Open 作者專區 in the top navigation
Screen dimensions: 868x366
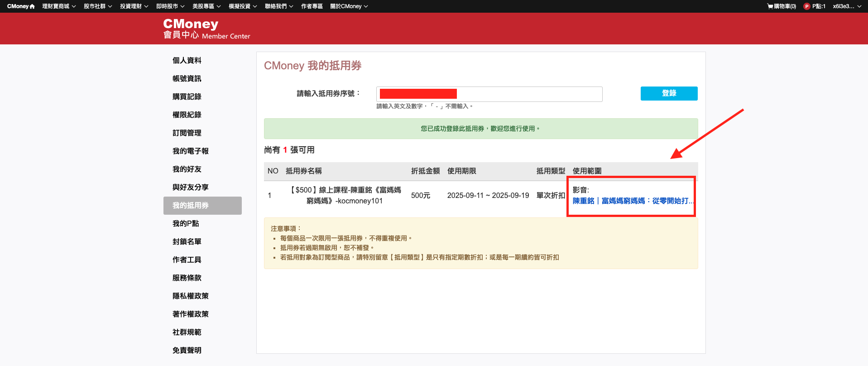[312, 6]
